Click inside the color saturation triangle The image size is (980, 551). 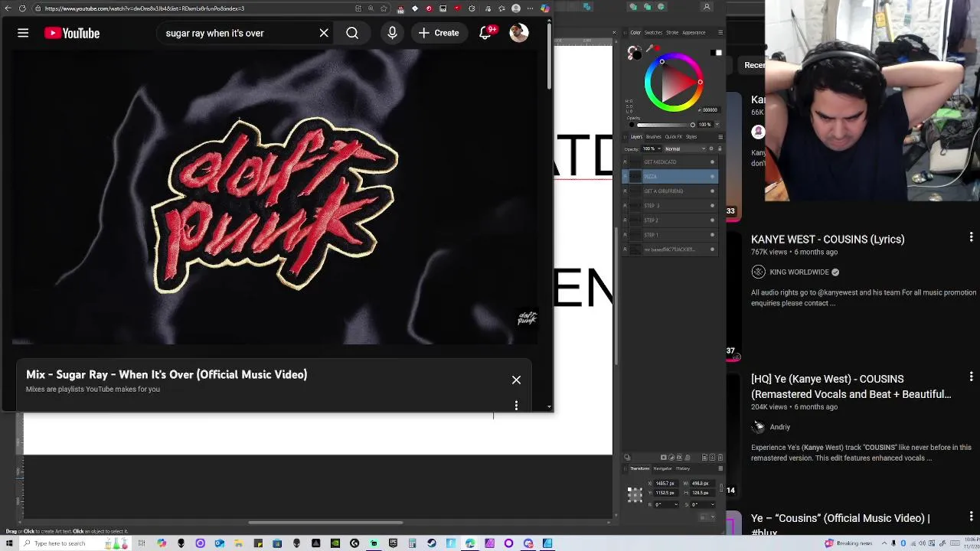[677, 82]
